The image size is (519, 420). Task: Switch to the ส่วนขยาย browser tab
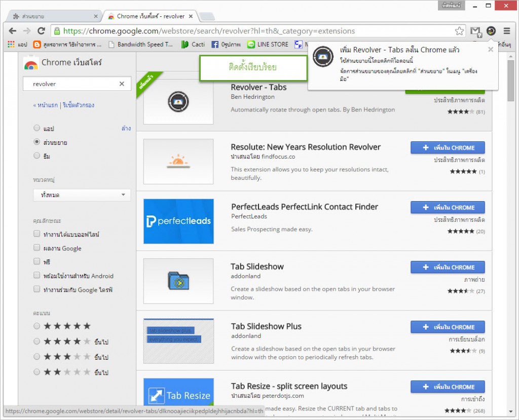point(51,16)
